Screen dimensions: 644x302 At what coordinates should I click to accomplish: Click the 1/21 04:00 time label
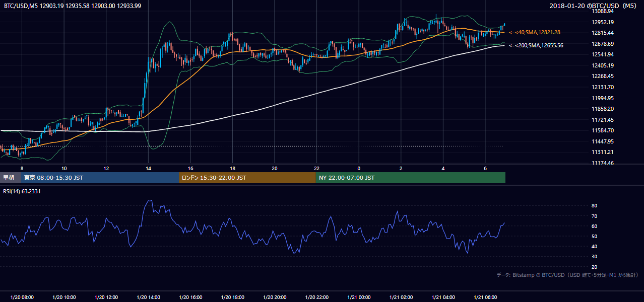pos(443,297)
